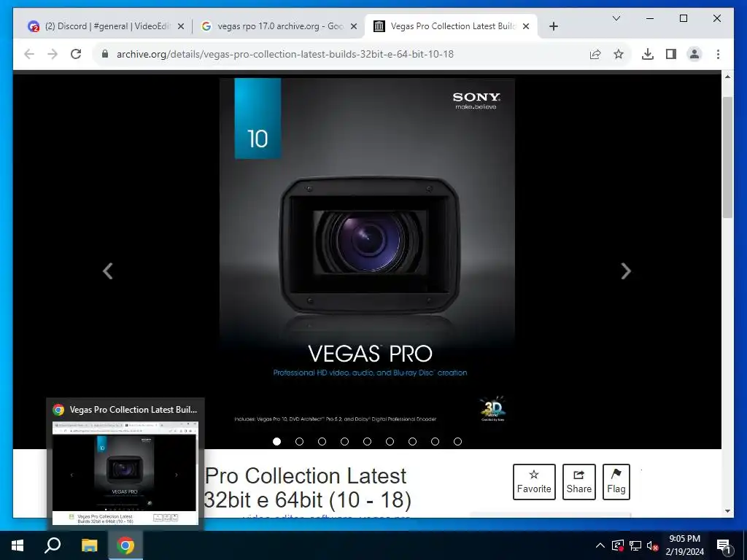View site information lock icon
The height and width of the screenshot is (560, 747).
[x=105, y=54]
